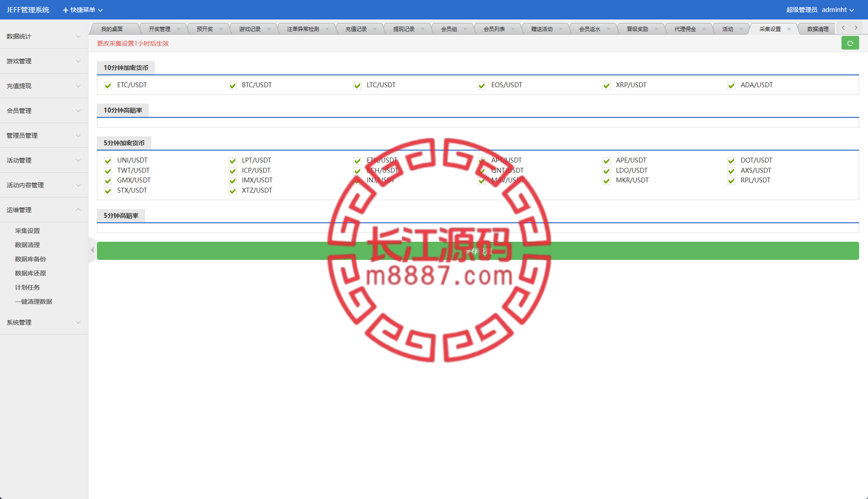Screen dimensions: 868x499
Task: Open the adminht account dropdown
Action: [x=838, y=10]
